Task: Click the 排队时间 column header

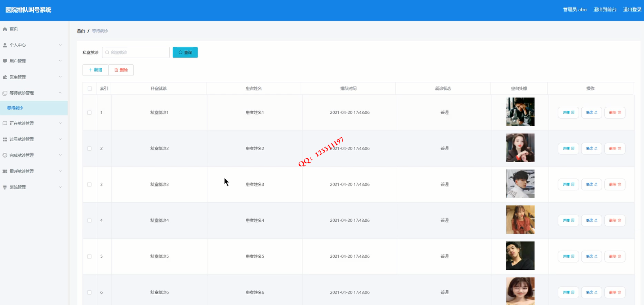Action: click(x=348, y=88)
